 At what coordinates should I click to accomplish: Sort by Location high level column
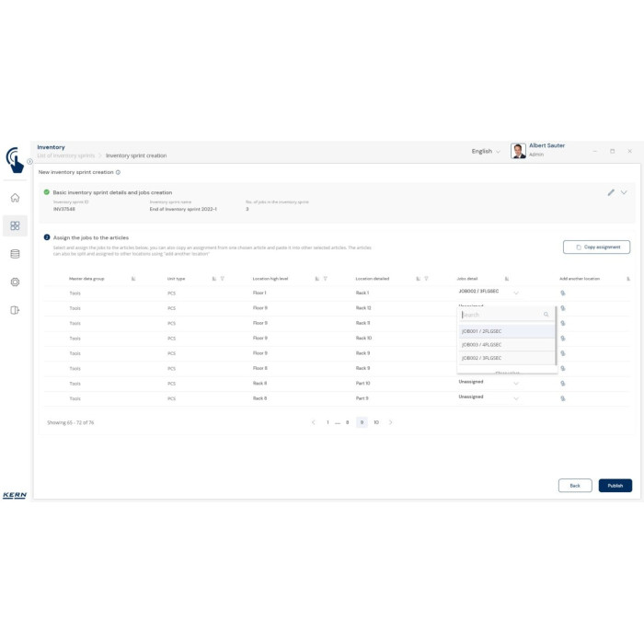pos(317,279)
